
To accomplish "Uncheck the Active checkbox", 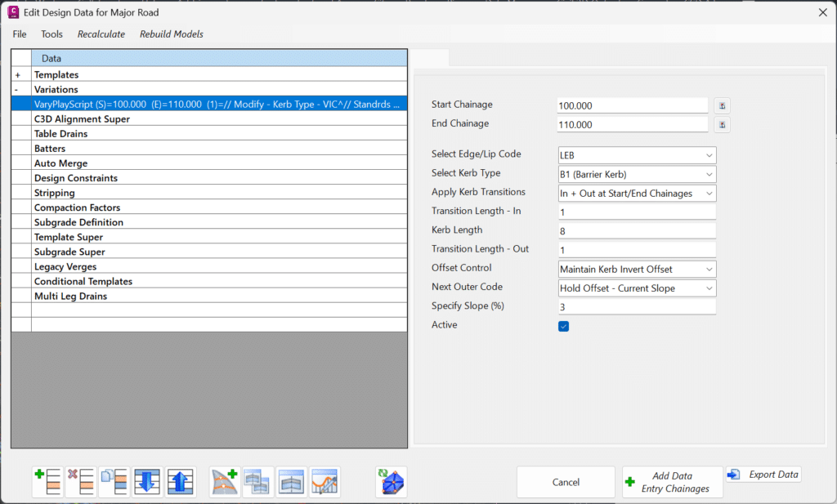I will (x=564, y=326).
